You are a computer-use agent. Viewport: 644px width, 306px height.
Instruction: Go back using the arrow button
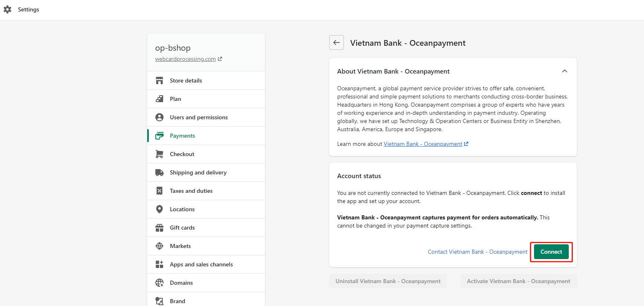coord(336,42)
